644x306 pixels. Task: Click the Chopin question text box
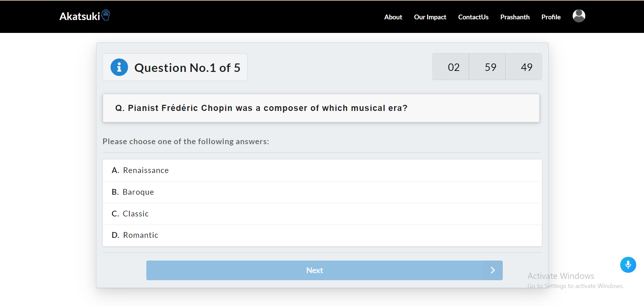click(321, 108)
